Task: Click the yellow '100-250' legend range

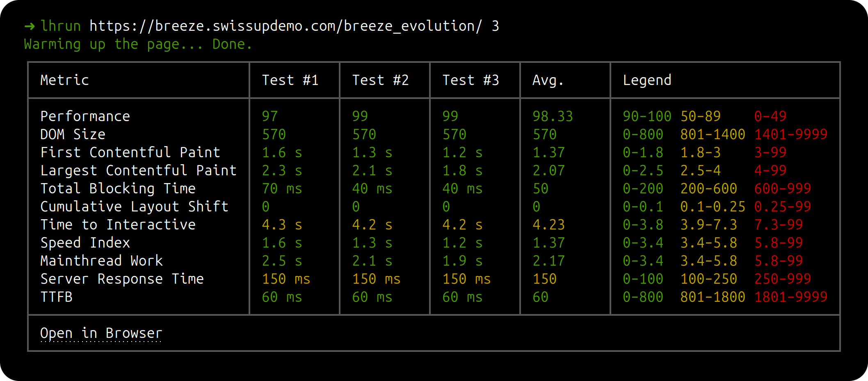Action: click(709, 279)
